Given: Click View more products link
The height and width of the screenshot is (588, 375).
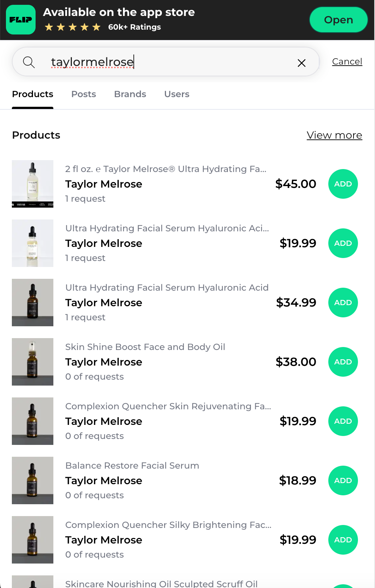Looking at the screenshot, I should click(x=334, y=135).
